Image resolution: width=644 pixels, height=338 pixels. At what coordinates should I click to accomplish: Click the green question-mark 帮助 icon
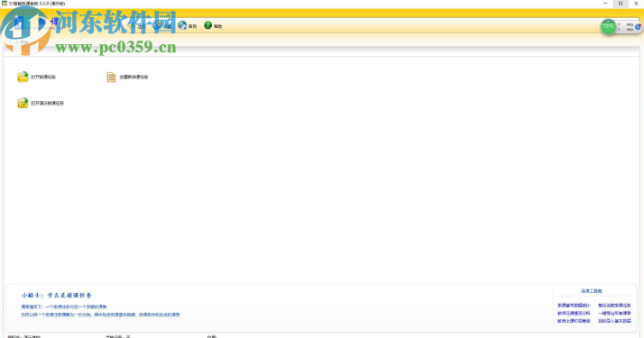pyautogui.click(x=207, y=25)
